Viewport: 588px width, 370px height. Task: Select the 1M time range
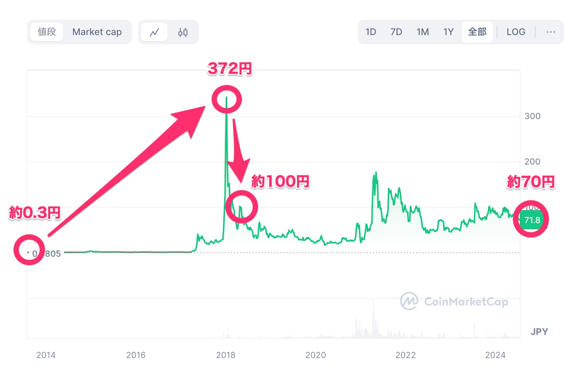422,32
